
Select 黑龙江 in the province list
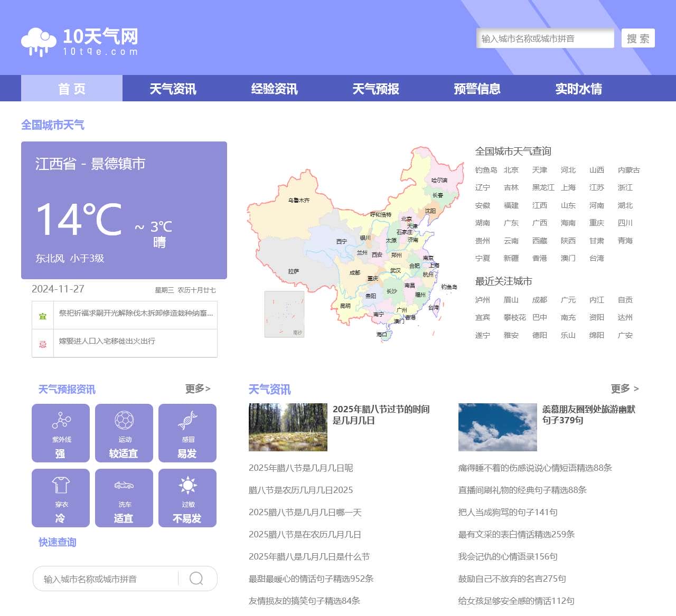(x=543, y=187)
